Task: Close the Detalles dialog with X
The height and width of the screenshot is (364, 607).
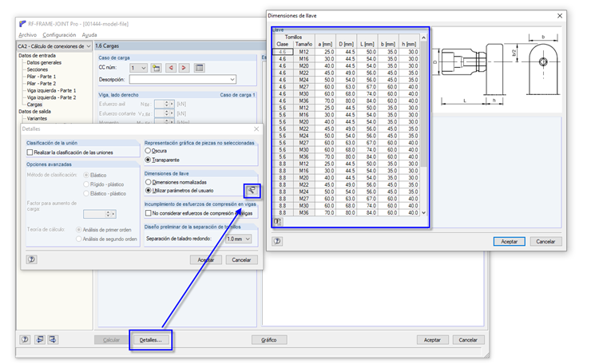Action: tap(256, 129)
